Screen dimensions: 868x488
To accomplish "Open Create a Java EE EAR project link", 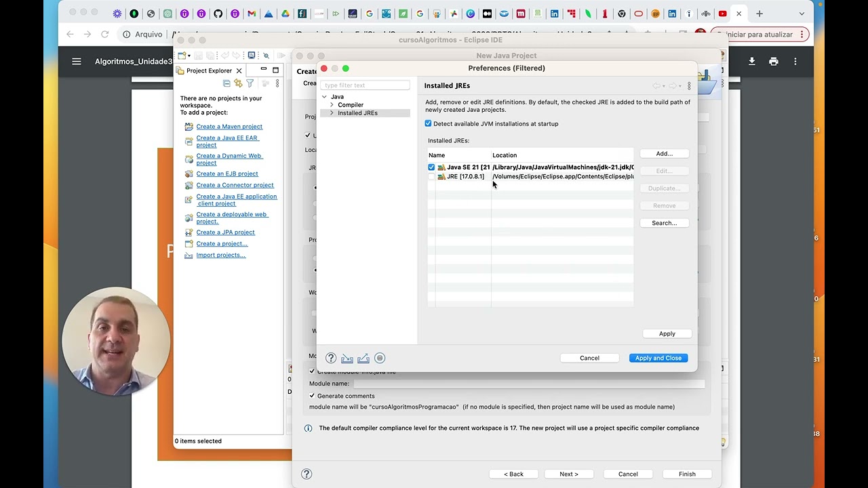I will pyautogui.click(x=227, y=141).
